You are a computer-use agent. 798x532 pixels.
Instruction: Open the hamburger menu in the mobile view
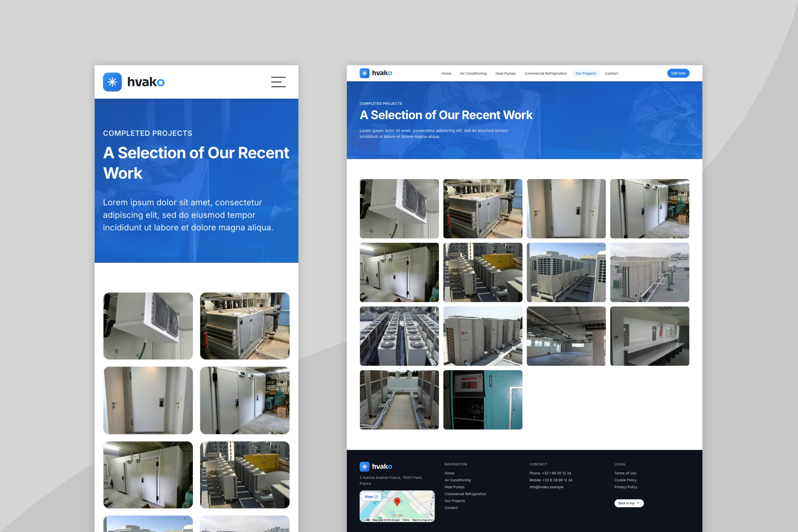[x=278, y=82]
